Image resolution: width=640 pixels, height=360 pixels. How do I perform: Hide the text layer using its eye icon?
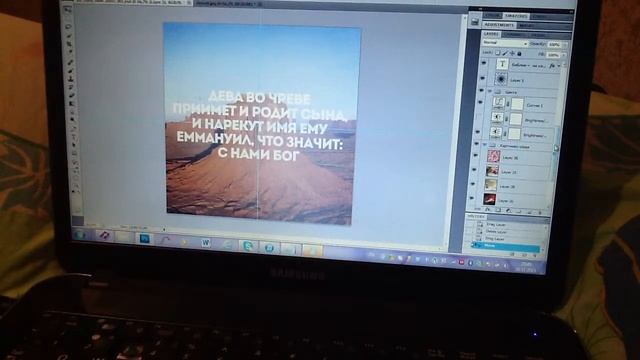coord(484,63)
